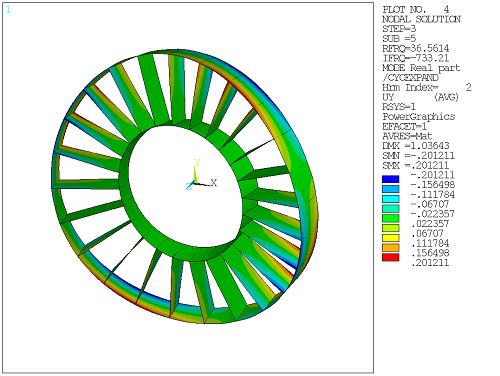The image size is (500, 376).
Task: Click the 'SUB =5' text
Action: 399,38
